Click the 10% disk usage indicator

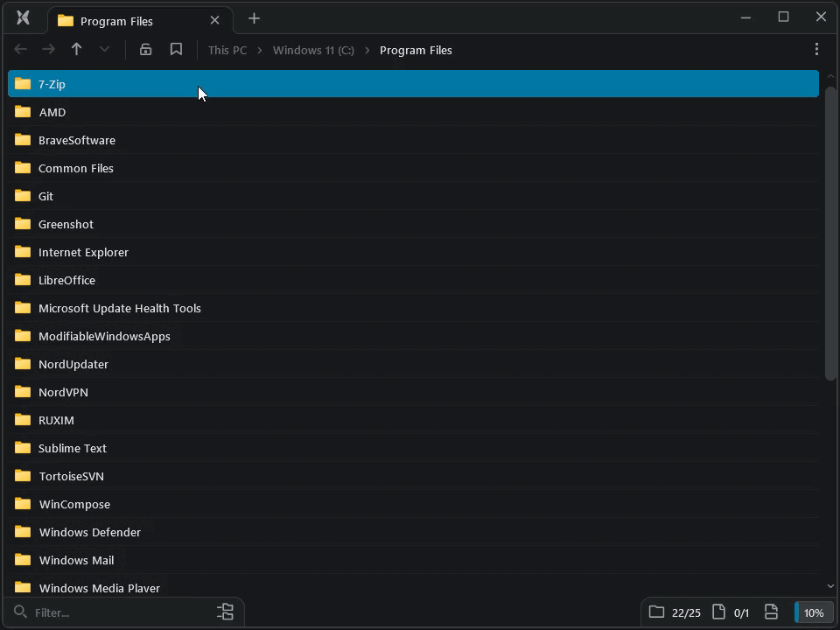point(813,612)
